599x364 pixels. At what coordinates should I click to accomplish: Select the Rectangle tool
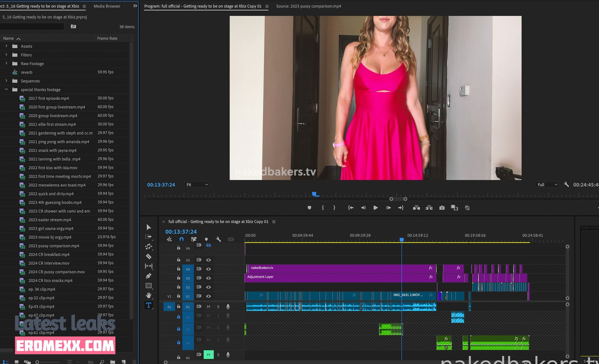[149, 285]
